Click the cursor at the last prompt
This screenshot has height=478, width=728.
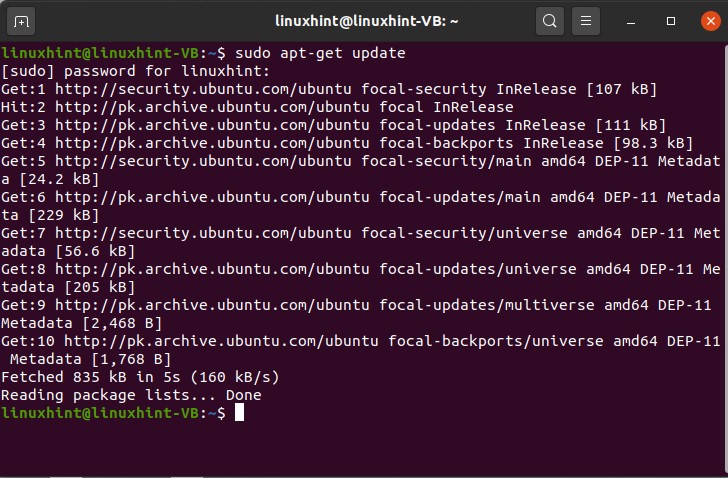point(239,413)
